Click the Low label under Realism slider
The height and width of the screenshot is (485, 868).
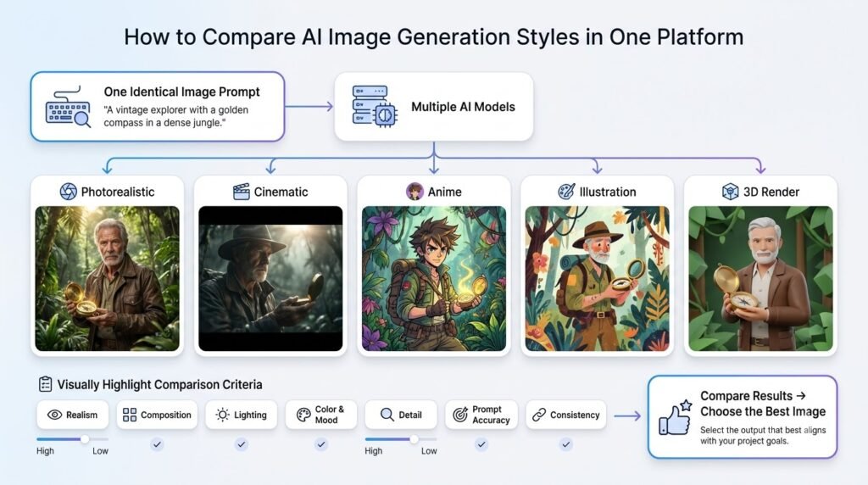[x=100, y=451]
